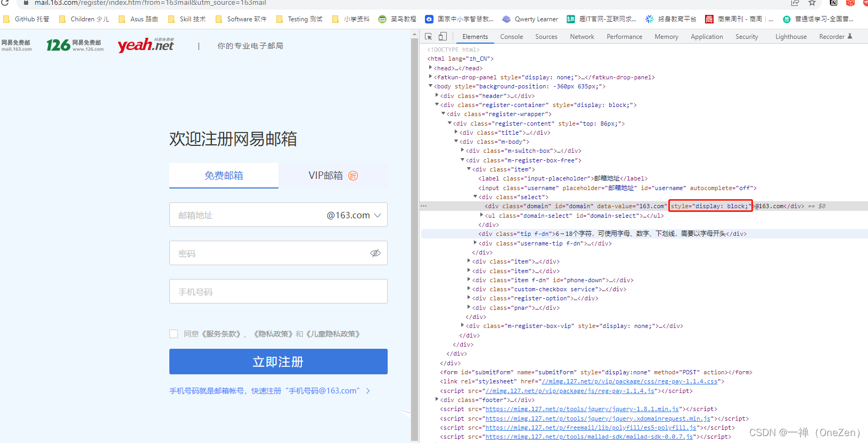The width and height of the screenshot is (868, 443).
Task: Open the Qwerty Learner bookmark
Action: click(x=530, y=19)
